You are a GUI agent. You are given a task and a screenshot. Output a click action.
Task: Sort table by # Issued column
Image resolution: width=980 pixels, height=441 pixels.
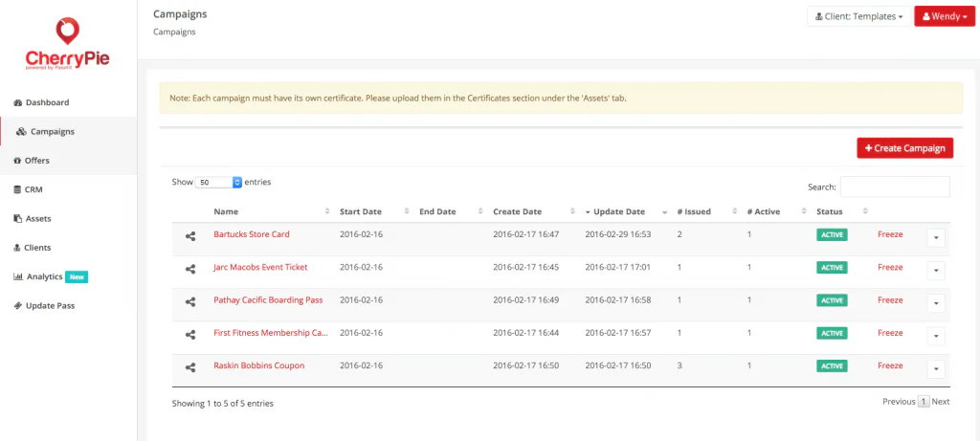click(706, 211)
